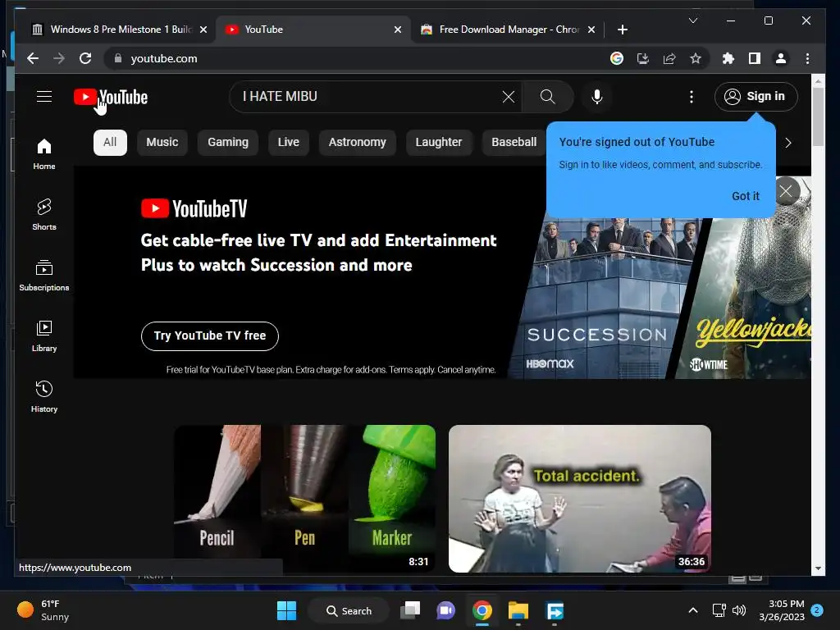Open the weather widget showing 61°F
Image resolution: width=840 pixels, height=630 pixels.
point(43,610)
